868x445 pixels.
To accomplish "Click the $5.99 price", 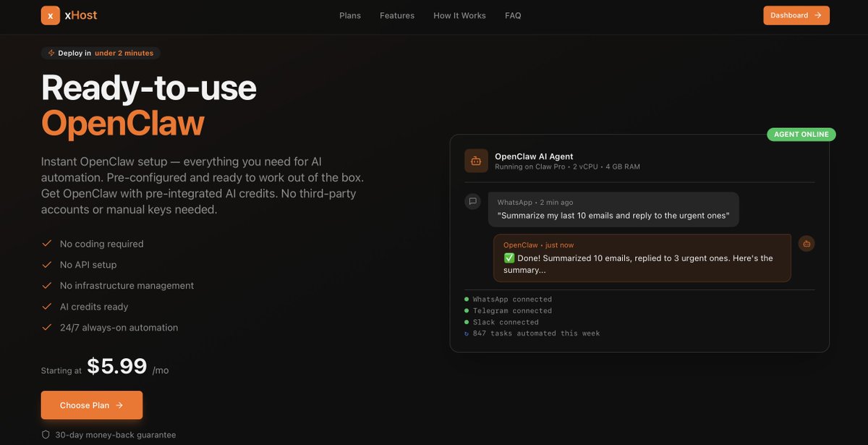I will pos(117,366).
